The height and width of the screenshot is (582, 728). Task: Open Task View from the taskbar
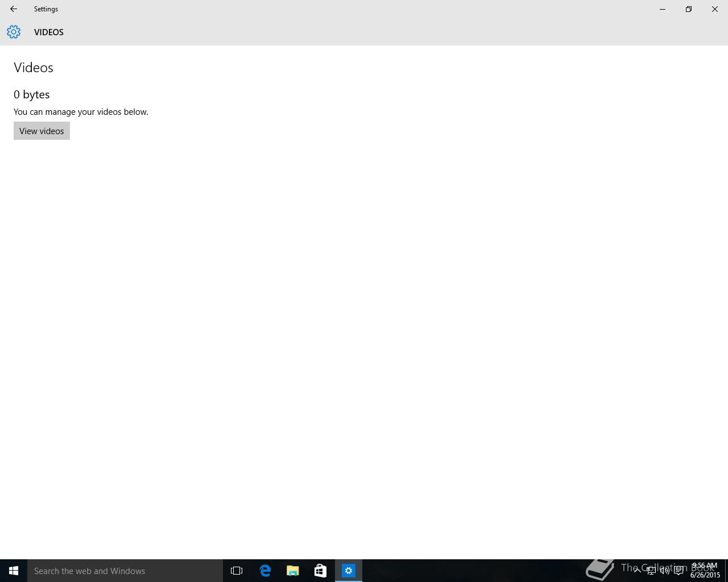tap(237, 571)
